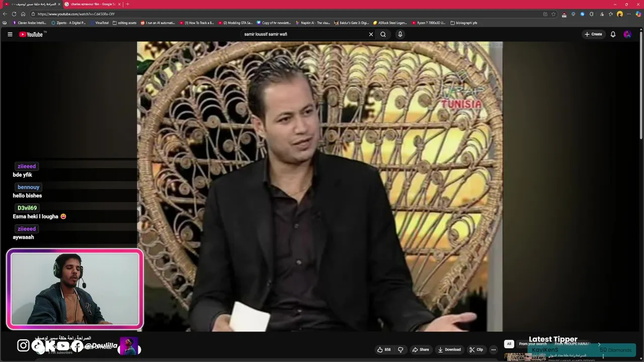Select the From your search chip
Screen dimensions: 644x362
(x=533, y=344)
